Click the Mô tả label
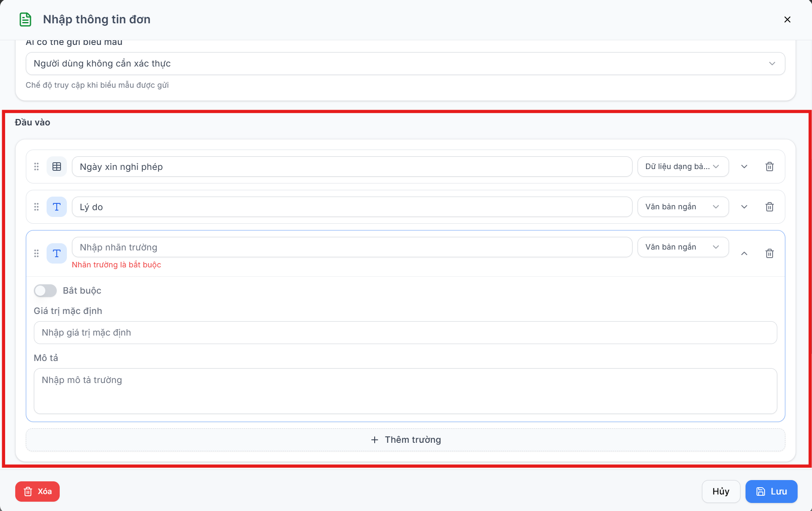 tap(46, 358)
